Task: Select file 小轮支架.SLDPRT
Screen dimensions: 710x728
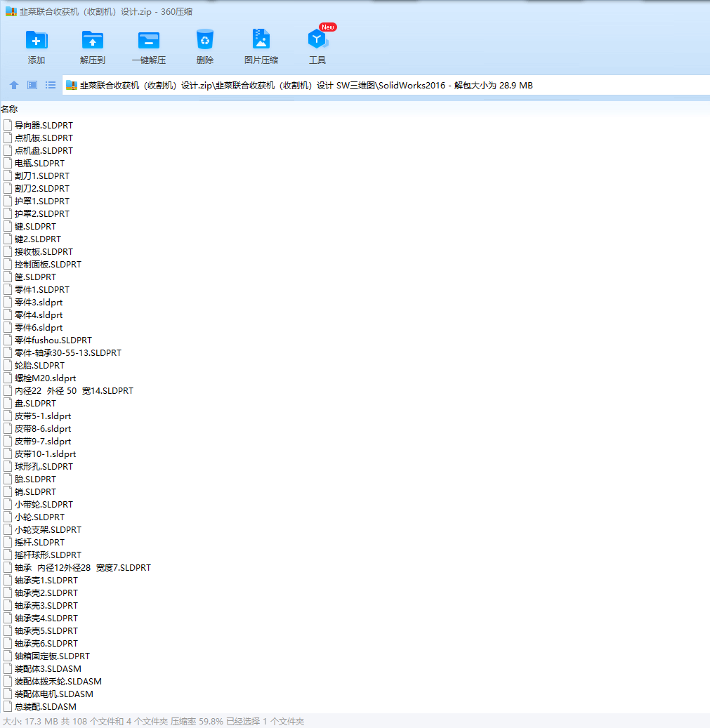Action: click(x=48, y=529)
